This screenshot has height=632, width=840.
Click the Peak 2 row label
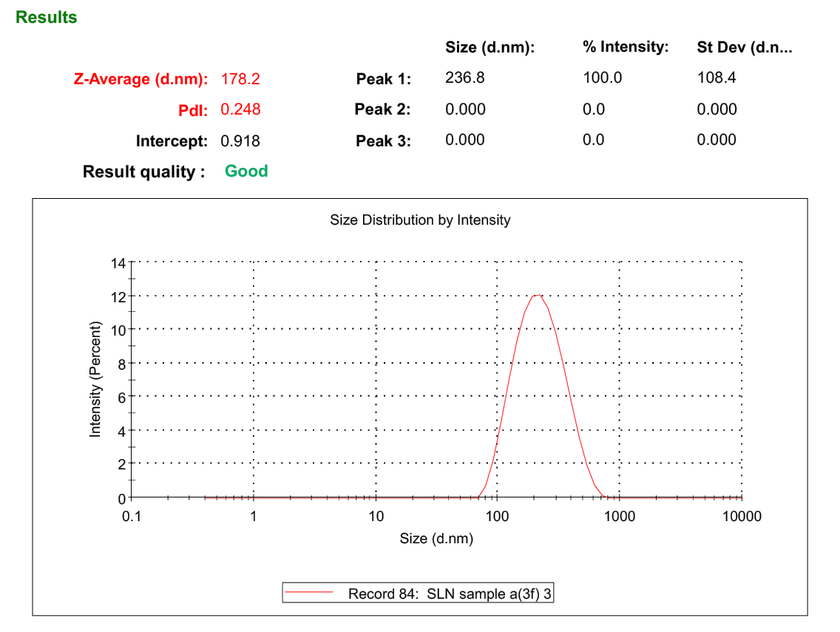pyautogui.click(x=382, y=109)
